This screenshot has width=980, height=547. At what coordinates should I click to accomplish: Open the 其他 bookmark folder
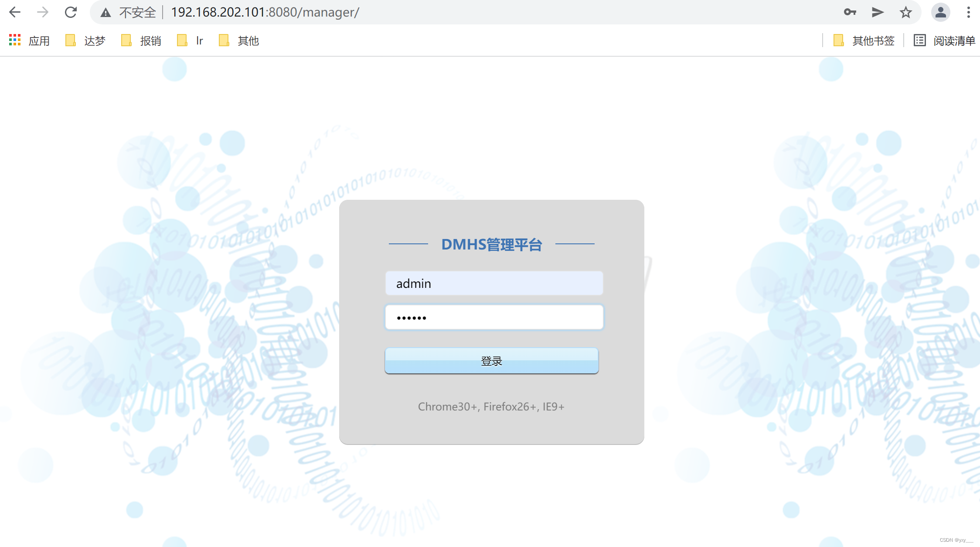click(x=239, y=41)
